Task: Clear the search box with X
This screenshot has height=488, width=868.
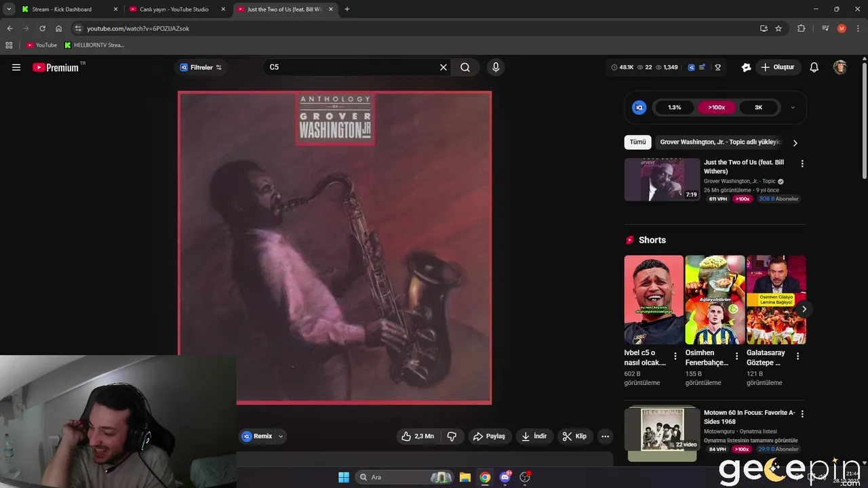Action: [443, 67]
